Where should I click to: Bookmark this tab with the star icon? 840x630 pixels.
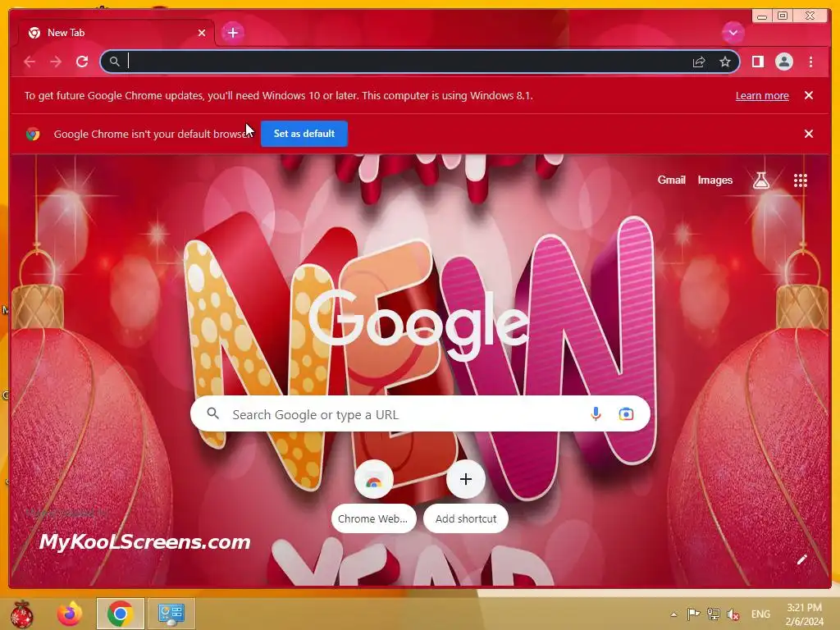point(725,62)
